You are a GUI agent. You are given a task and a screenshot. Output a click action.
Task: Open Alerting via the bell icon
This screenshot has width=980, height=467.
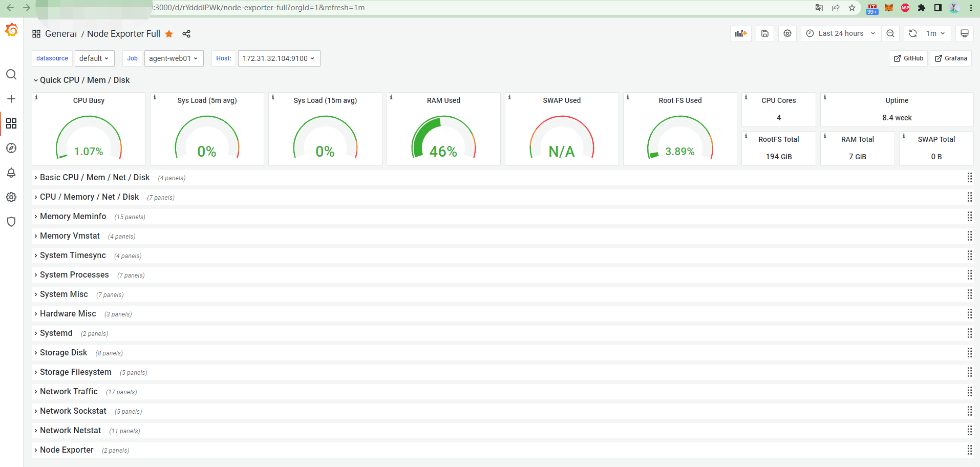click(11, 173)
